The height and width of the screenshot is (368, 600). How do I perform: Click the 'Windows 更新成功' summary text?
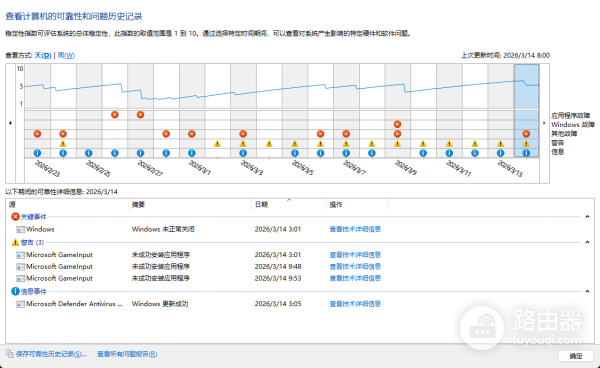[160, 304]
